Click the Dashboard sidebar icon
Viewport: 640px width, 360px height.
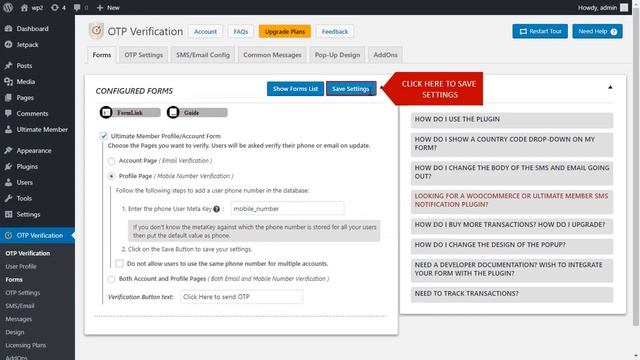[8, 29]
